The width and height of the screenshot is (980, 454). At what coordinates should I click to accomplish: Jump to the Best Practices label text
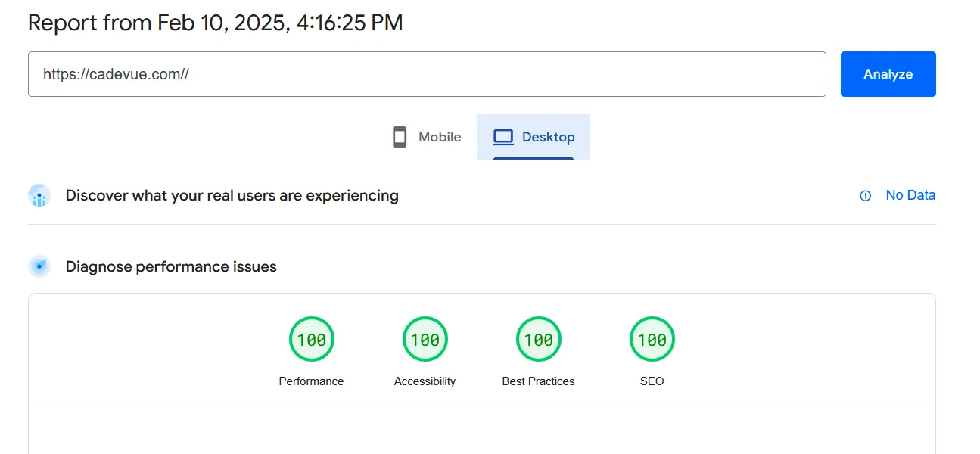pyautogui.click(x=538, y=381)
